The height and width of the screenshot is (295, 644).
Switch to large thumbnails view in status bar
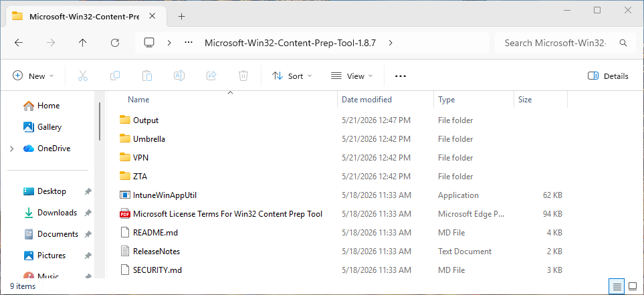633,286
